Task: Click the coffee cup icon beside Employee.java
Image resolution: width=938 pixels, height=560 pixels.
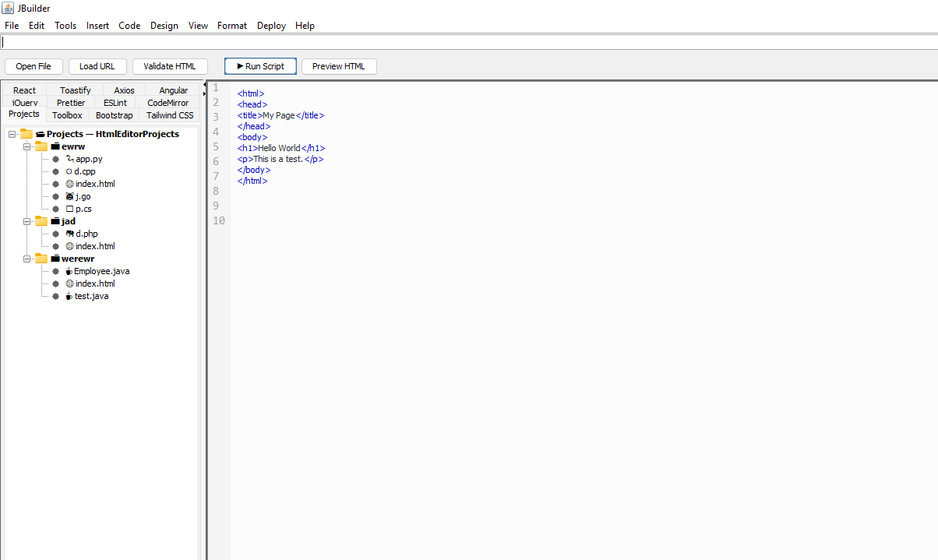Action: click(69, 271)
